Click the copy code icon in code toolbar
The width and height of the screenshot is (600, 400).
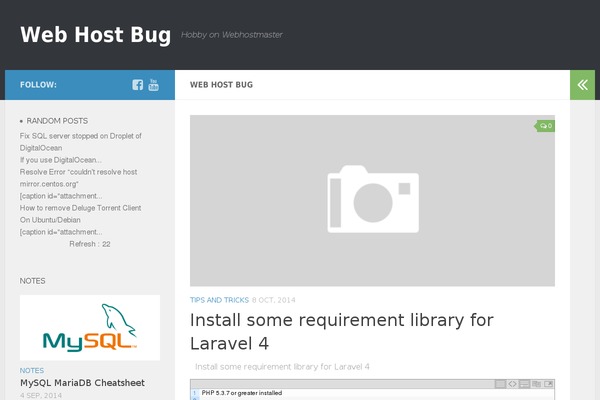pos(536,384)
